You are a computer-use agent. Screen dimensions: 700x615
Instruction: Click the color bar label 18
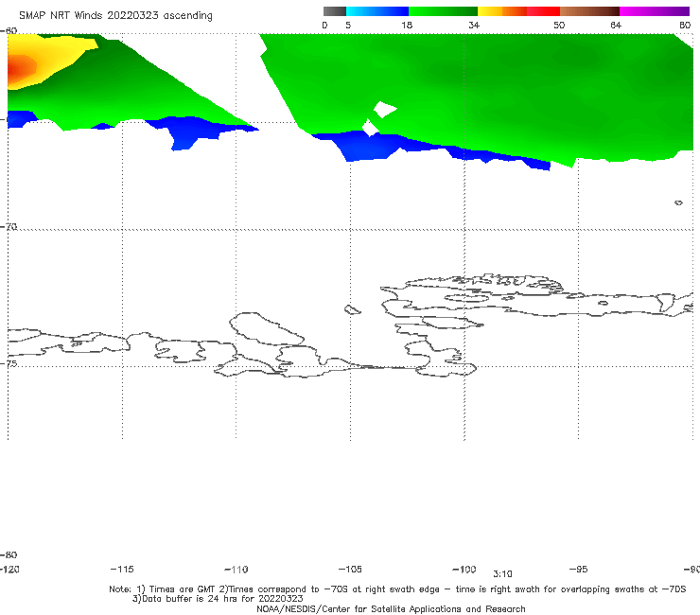coord(407,25)
